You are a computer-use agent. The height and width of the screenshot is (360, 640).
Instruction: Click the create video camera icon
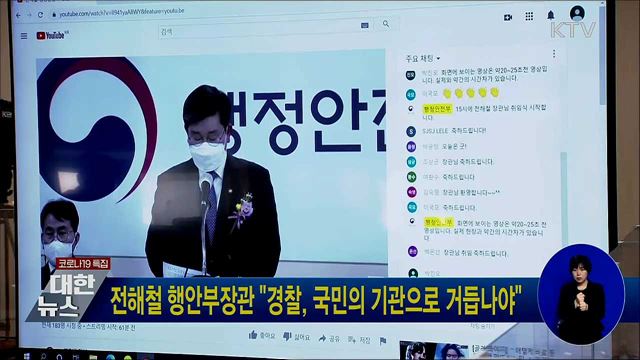pos(508,17)
